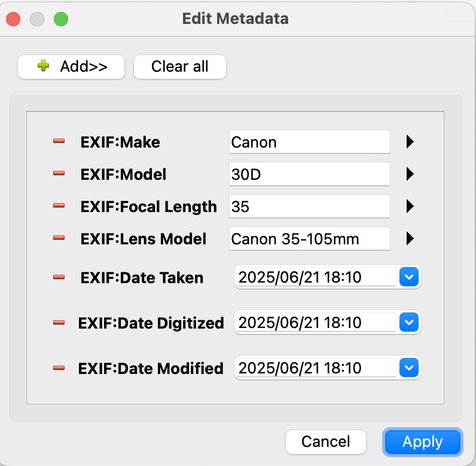
Task: Click the Date Modified date text field
Action: point(316,367)
